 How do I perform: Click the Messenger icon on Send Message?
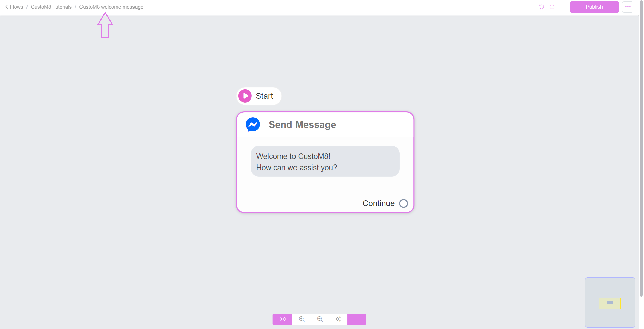coord(253,125)
